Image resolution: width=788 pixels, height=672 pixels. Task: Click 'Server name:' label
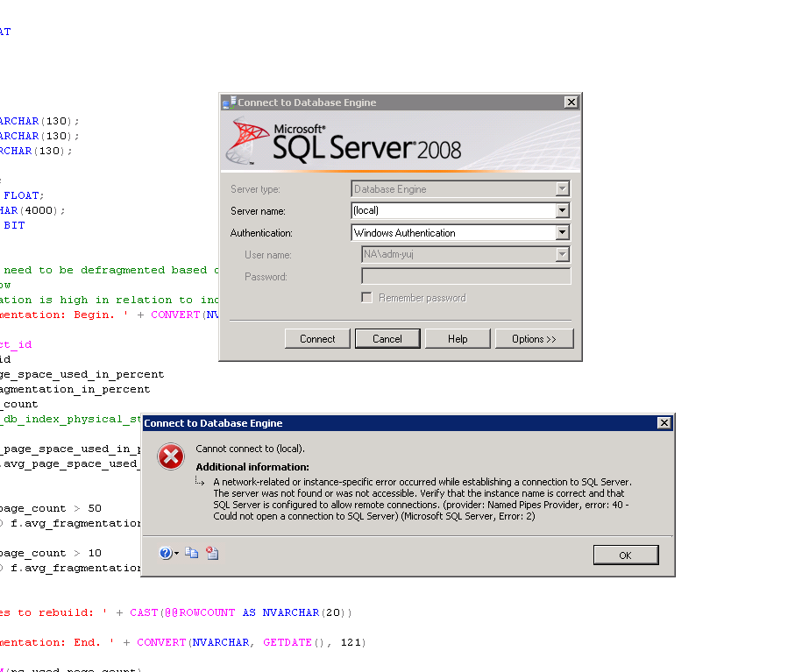click(x=258, y=211)
